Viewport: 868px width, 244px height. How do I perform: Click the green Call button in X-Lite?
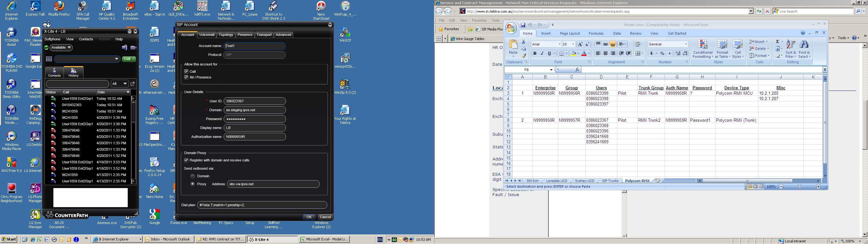pyautogui.click(x=127, y=59)
